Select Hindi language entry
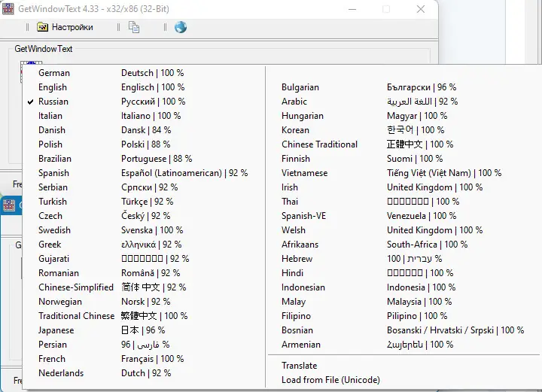 click(x=403, y=273)
